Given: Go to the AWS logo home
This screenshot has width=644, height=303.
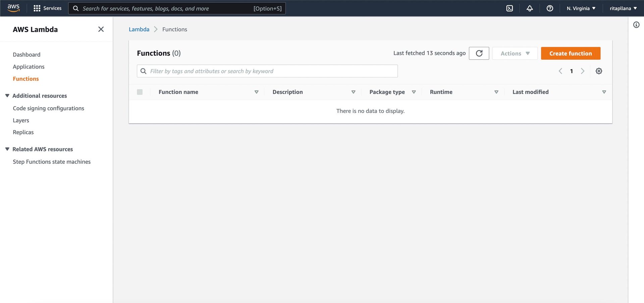Looking at the screenshot, I should click(13, 8).
